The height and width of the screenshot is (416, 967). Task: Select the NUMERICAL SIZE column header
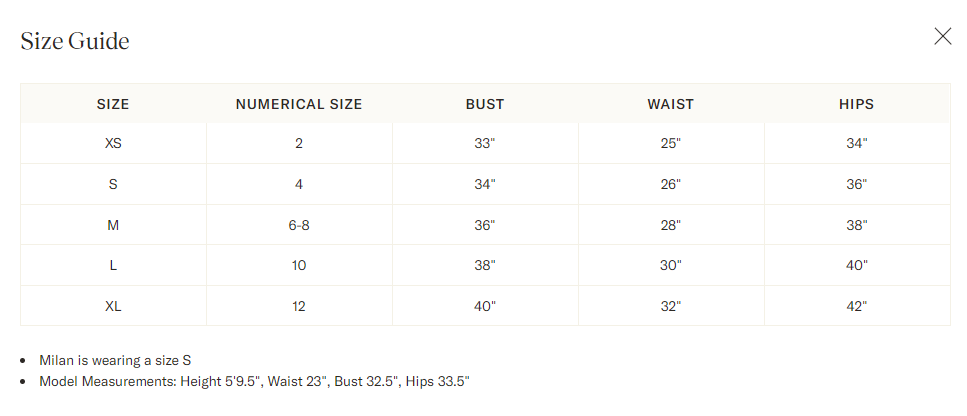click(x=298, y=104)
